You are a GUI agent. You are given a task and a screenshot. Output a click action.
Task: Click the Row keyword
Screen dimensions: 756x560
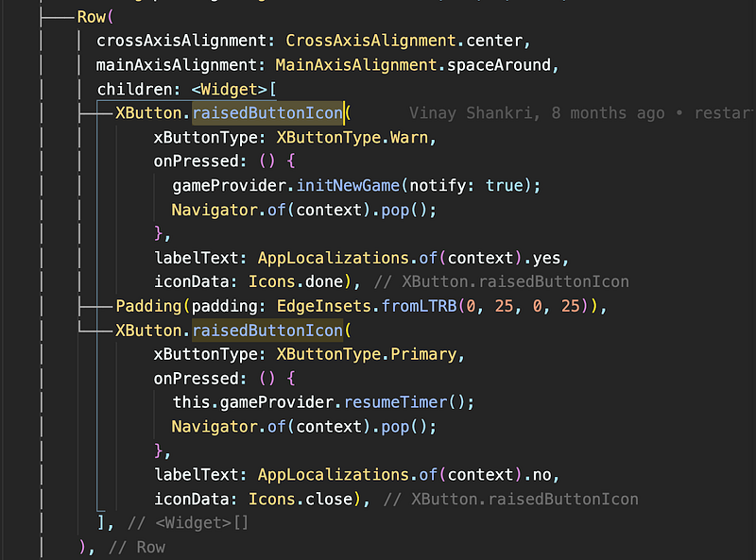pyautogui.click(x=91, y=17)
